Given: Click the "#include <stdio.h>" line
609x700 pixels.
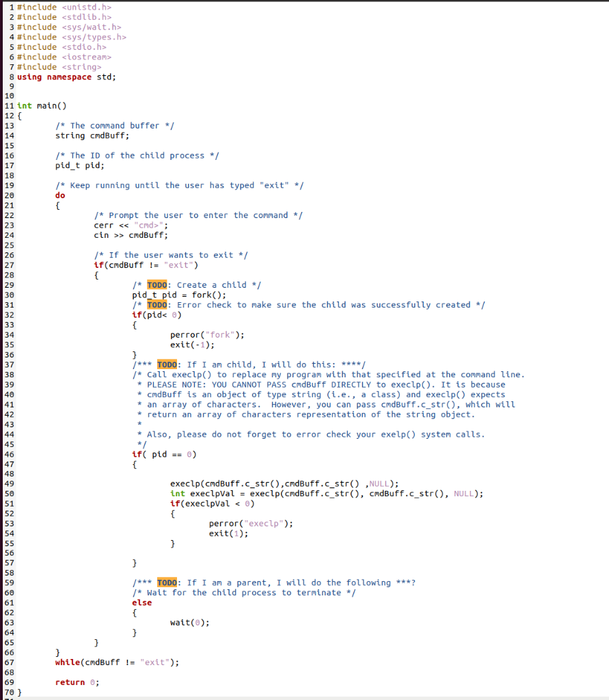Looking at the screenshot, I should [x=62, y=47].
